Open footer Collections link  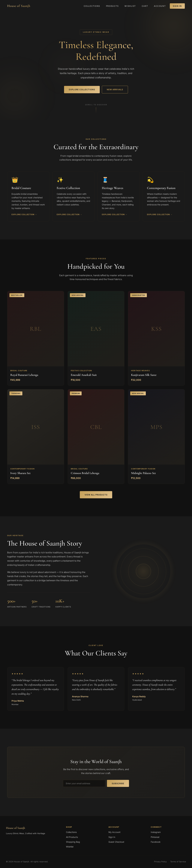click(x=71, y=832)
